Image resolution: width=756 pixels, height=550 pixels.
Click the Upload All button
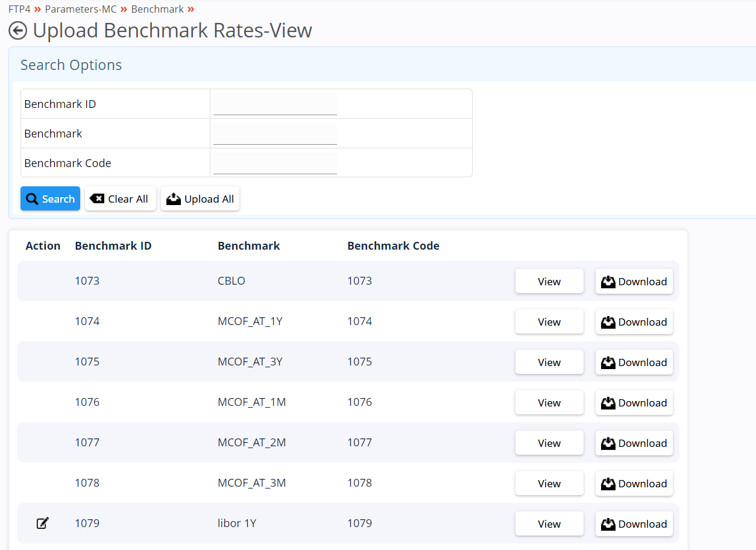pyautogui.click(x=200, y=198)
